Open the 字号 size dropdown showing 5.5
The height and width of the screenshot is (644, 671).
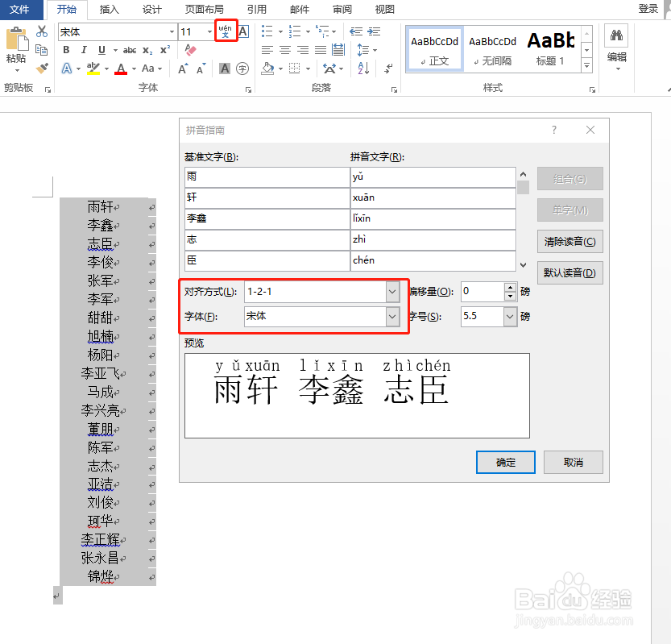point(508,317)
